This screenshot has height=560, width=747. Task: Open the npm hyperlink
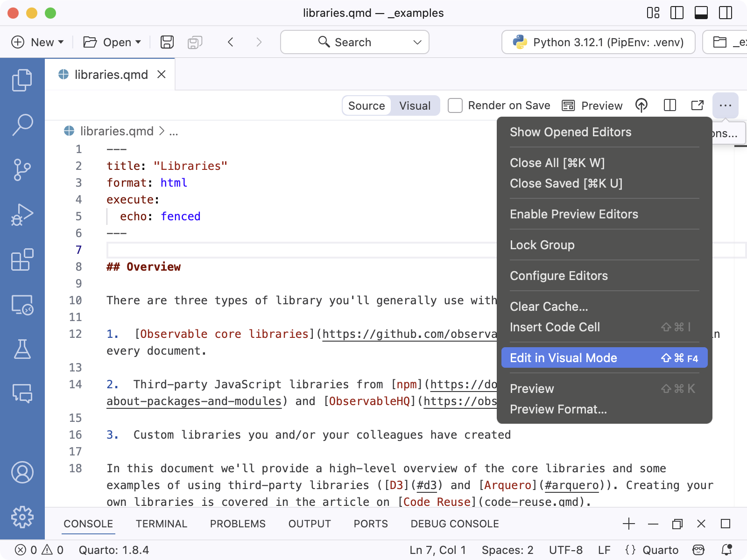coord(406,384)
